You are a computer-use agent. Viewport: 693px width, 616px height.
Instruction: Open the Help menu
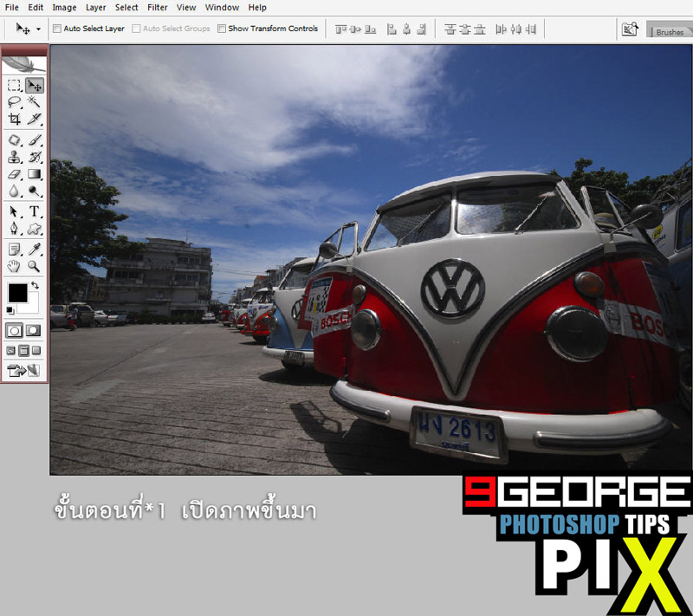(x=257, y=8)
